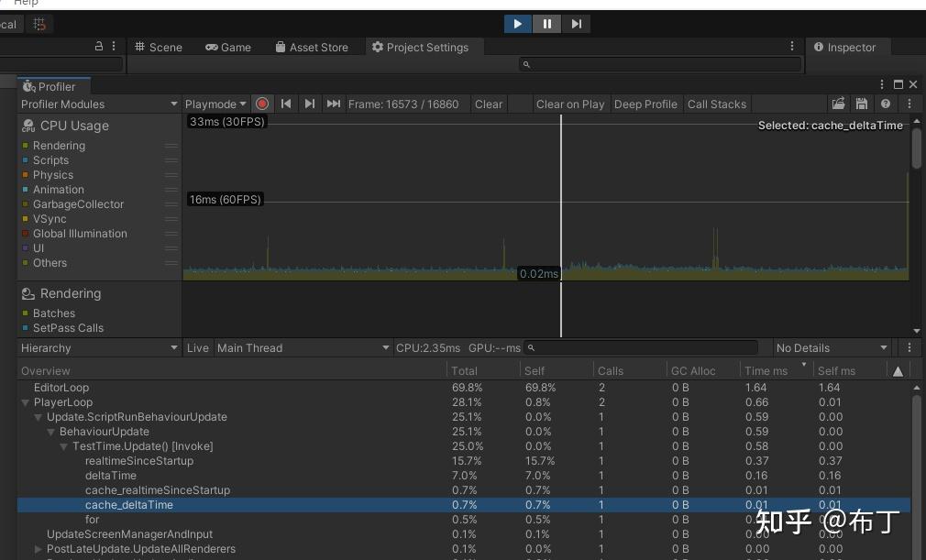Open No Details dropdown
926x560 pixels.
[832, 347]
